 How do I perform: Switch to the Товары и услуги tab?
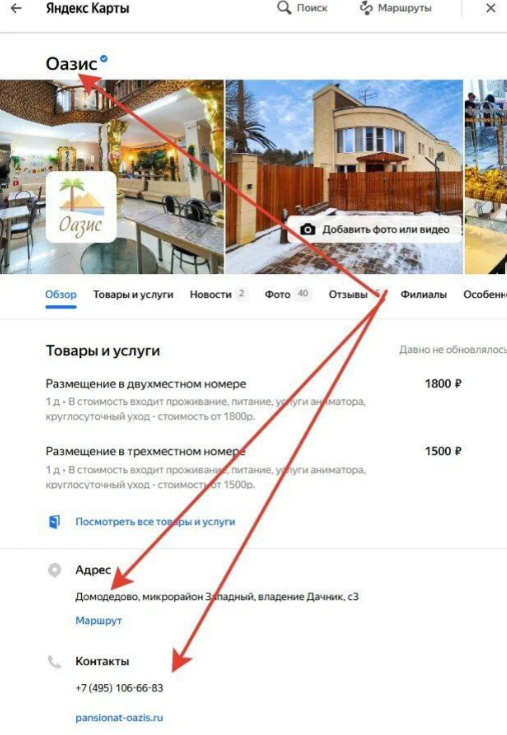tap(133, 294)
